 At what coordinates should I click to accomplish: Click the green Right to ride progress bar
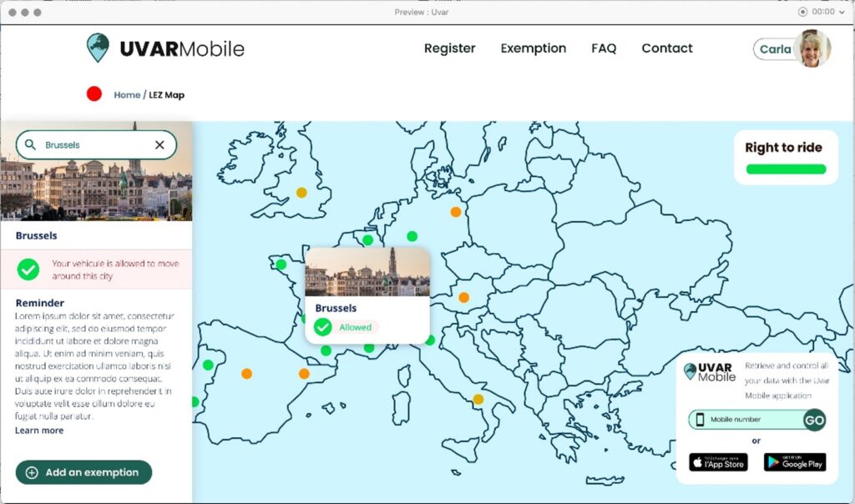coord(786,169)
